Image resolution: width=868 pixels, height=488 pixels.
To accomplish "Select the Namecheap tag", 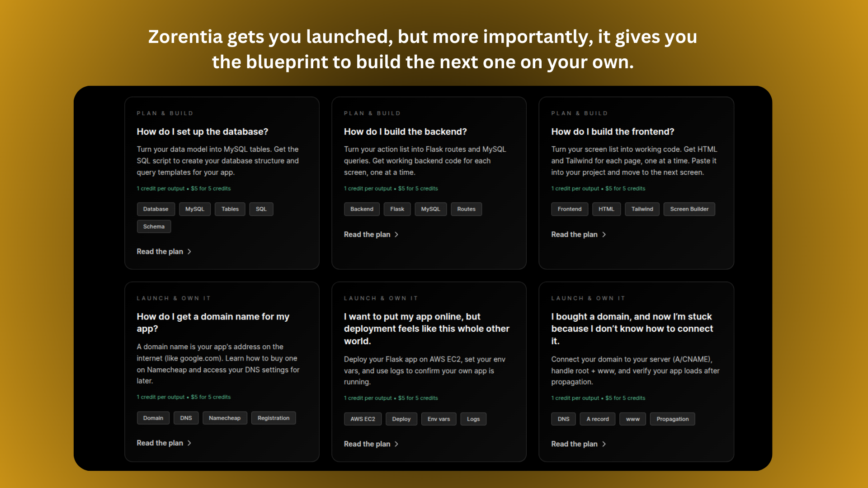I will coord(225,418).
